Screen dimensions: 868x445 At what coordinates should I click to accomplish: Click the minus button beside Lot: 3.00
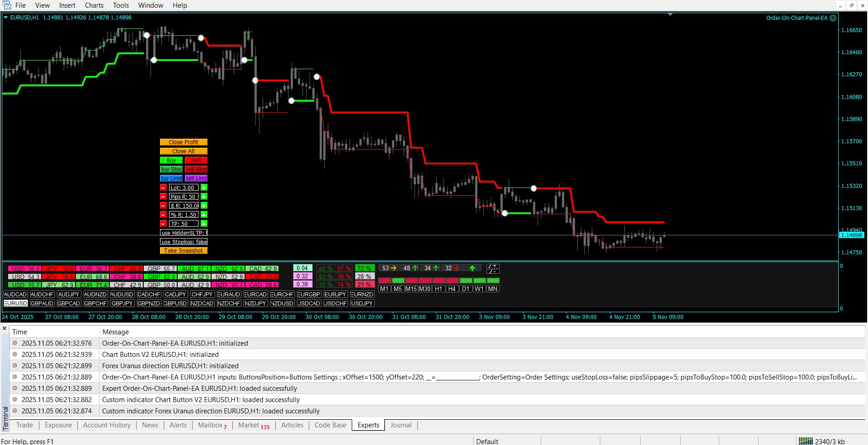pyautogui.click(x=163, y=187)
